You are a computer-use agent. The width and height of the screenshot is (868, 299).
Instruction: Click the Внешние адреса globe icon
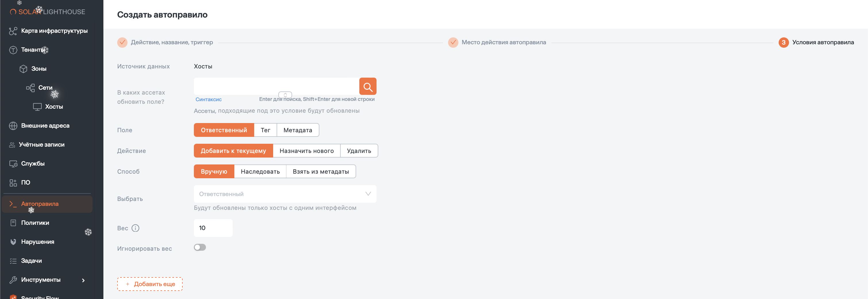(x=13, y=126)
